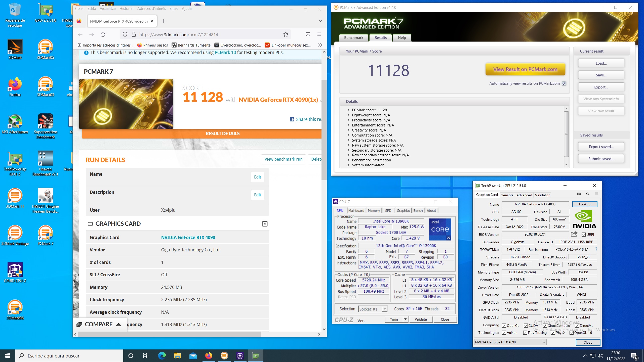Viewport: 644px width, 362px height.
Task: Open the 3DMark desktop shortcut
Action: (15, 50)
